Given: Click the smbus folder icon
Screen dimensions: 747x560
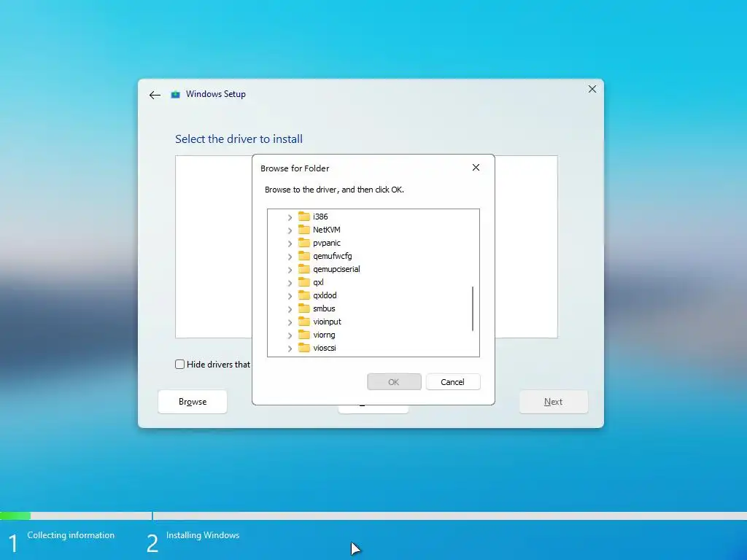Looking at the screenshot, I should pyautogui.click(x=304, y=308).
